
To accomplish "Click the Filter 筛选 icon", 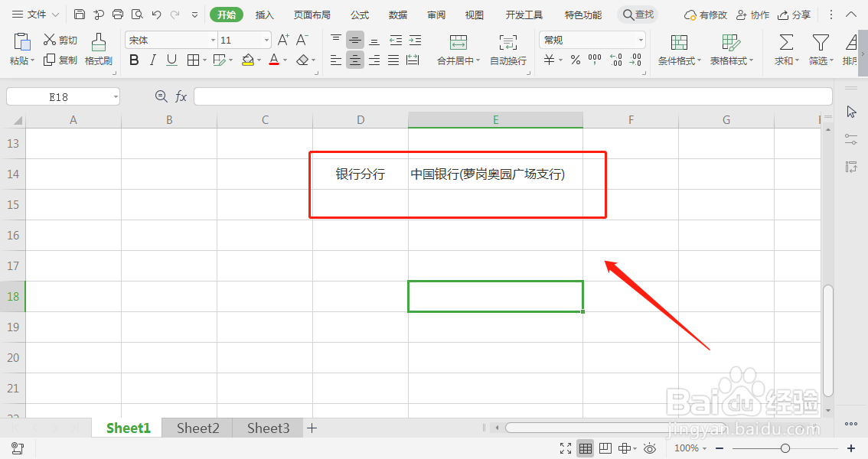I will click(821, 42).
